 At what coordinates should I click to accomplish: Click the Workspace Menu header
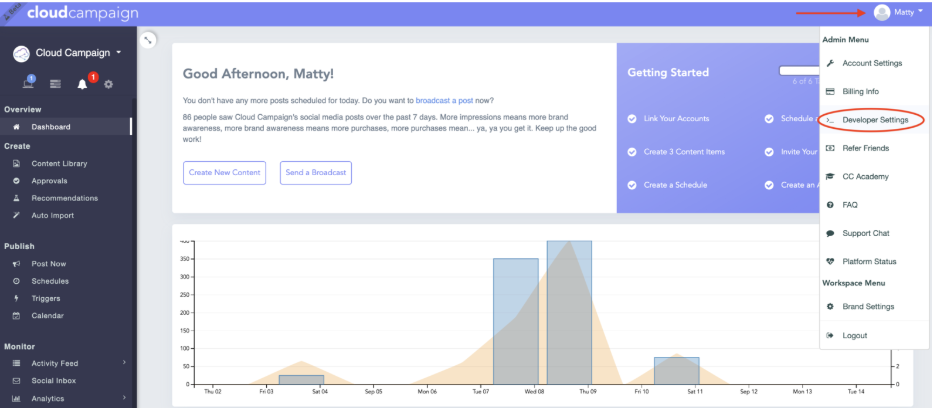click(x=854, y=283)
